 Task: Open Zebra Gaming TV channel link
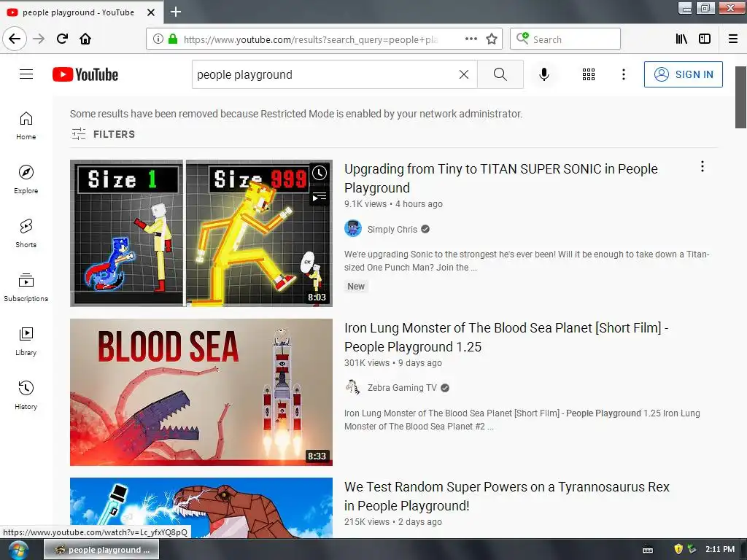[x=402, y=388]
